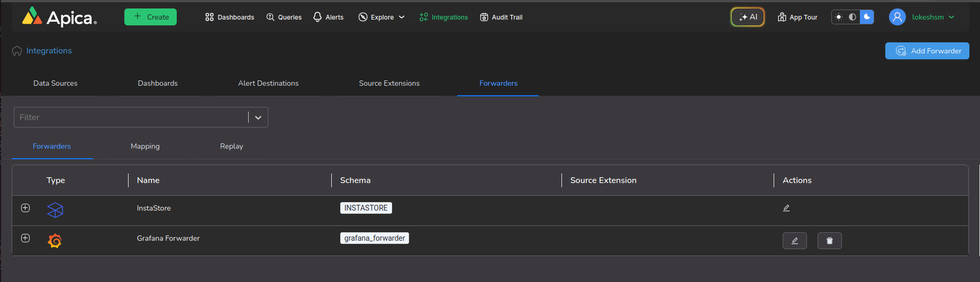Switch to the Mapping tab
This screenshot has width=980, height=282.
click(x=145, y=146)
